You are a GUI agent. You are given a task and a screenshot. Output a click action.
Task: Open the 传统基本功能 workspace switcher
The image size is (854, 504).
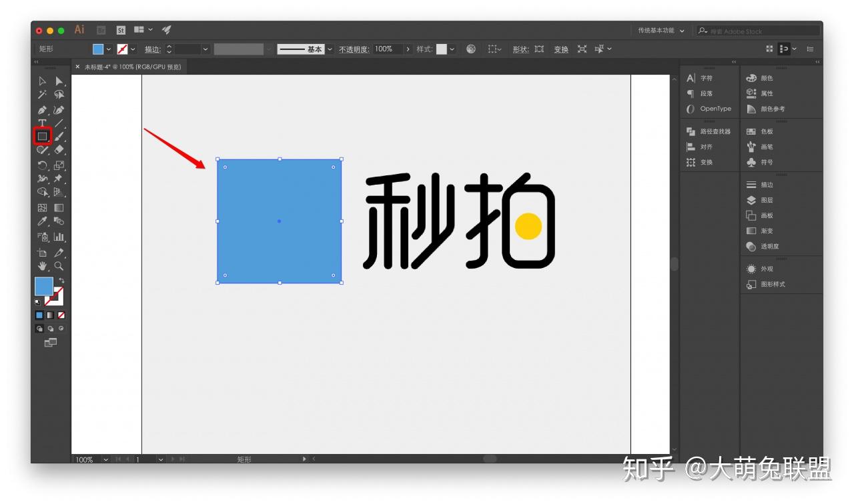coord(661,31)
